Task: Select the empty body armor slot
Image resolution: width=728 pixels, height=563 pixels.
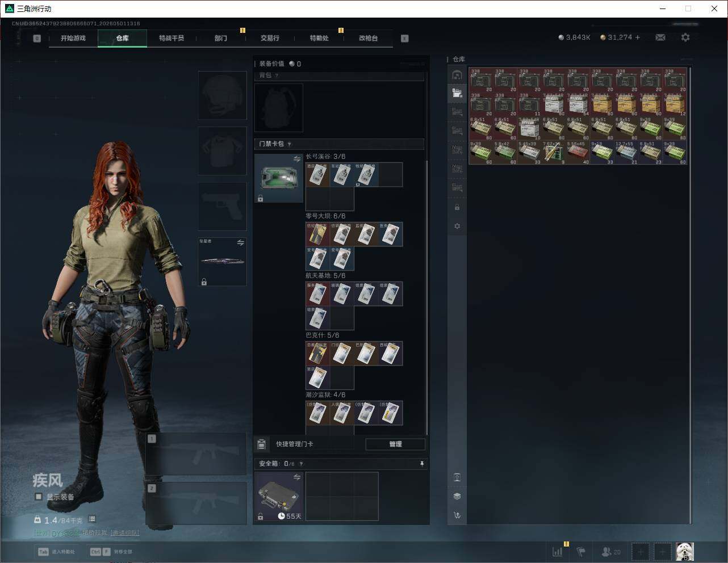Action: (x=222, y=150)
